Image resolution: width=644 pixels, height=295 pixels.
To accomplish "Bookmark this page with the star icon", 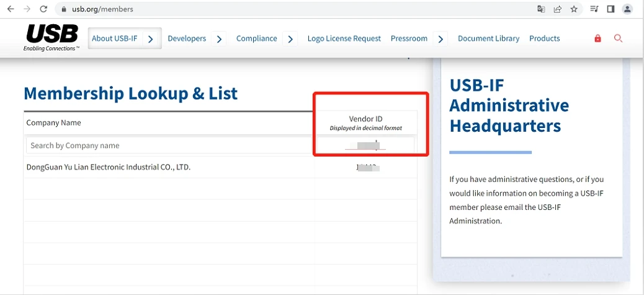I will tap(574, 9).
